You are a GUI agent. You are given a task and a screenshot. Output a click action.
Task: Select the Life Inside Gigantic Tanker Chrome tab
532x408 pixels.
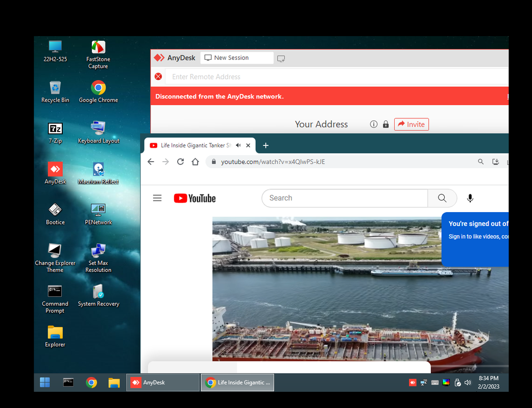tap(196, 145)
